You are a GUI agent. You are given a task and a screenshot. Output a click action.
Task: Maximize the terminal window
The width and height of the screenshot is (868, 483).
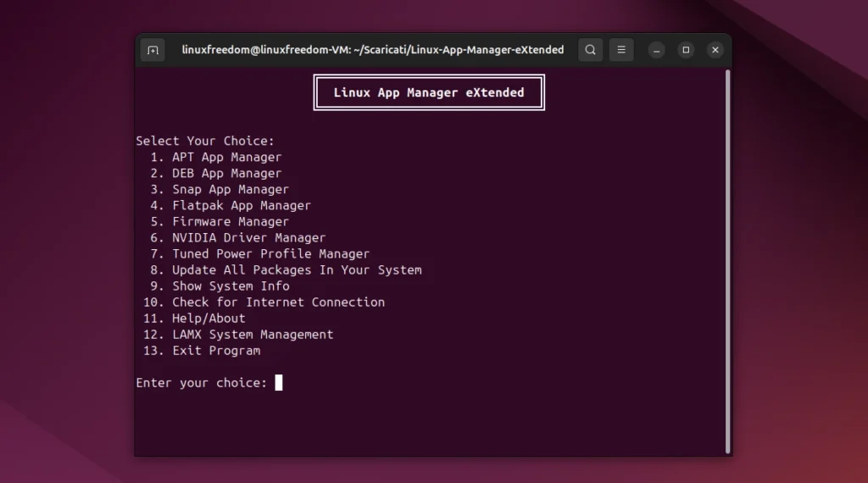pos(686,50)
